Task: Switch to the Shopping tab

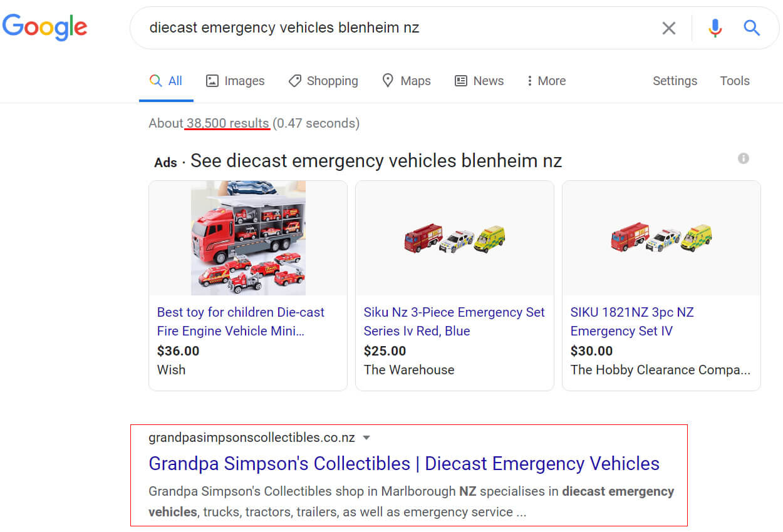Action: pos(323,81)
